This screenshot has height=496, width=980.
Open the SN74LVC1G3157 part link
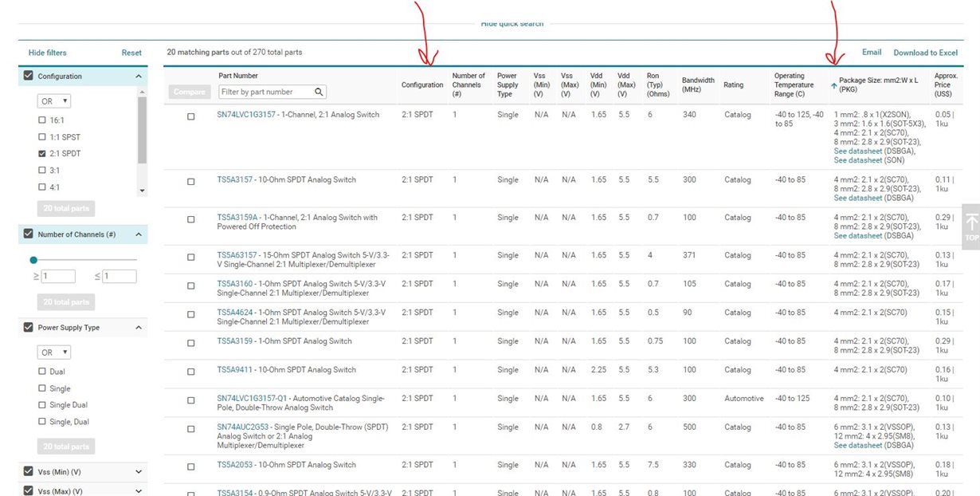coord(246,115)
